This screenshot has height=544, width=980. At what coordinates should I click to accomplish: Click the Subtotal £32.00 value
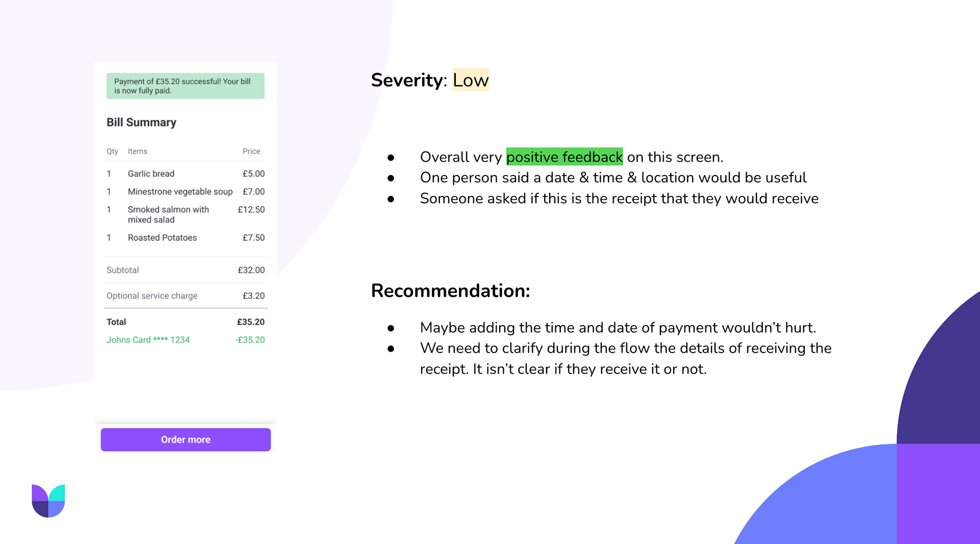251,270
